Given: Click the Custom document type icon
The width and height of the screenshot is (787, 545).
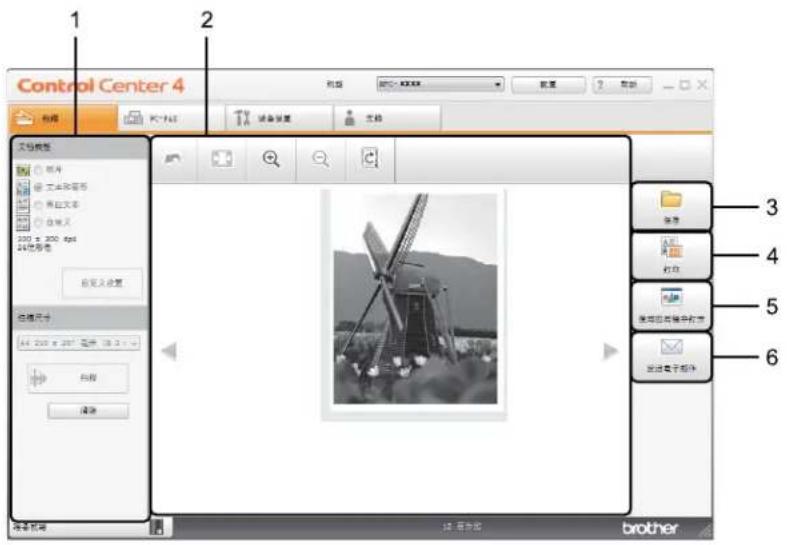Looking at the screenshot, I should [x=23, y=222].
